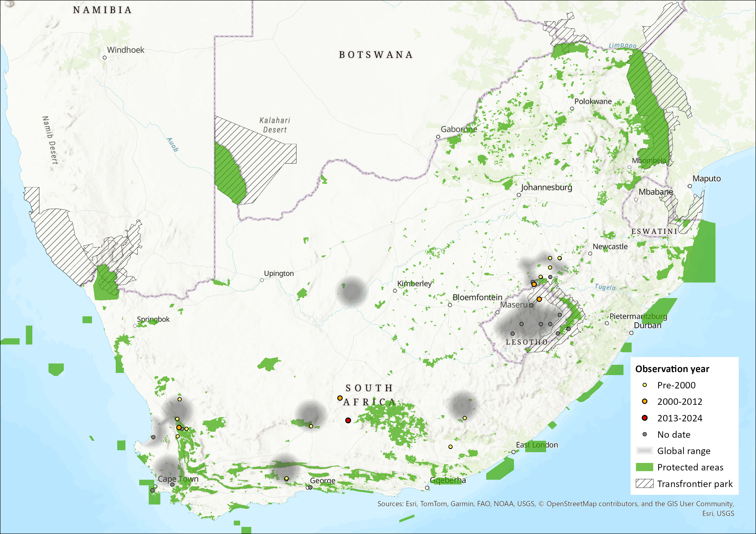
Task: Click the 2000-2012 orange legend dot
Action: (x=645, y=401)
